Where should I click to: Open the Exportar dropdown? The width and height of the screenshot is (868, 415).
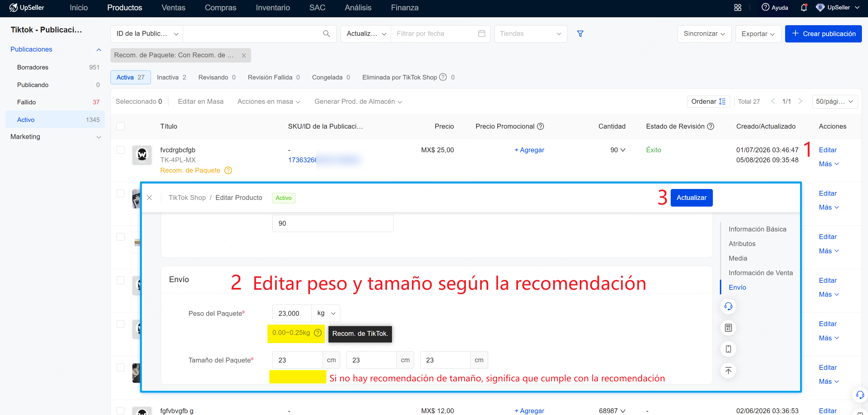pos(758,34)
